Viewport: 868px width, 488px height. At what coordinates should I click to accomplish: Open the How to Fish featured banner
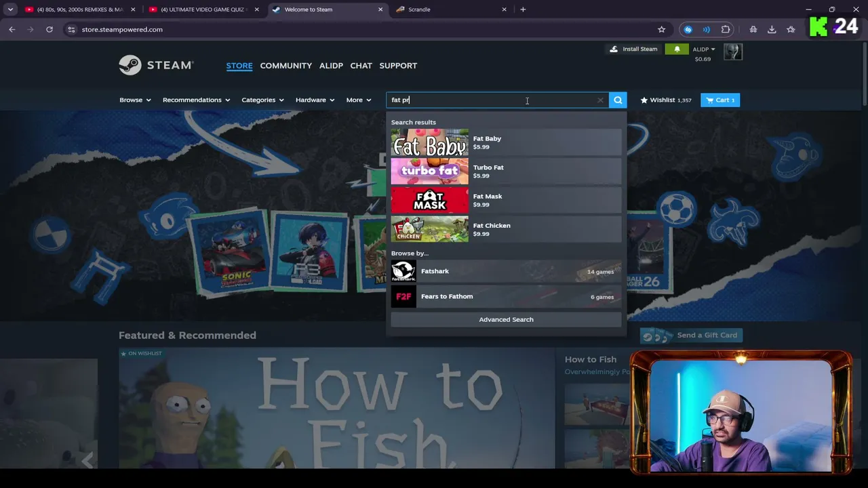[x=336, y=408]
